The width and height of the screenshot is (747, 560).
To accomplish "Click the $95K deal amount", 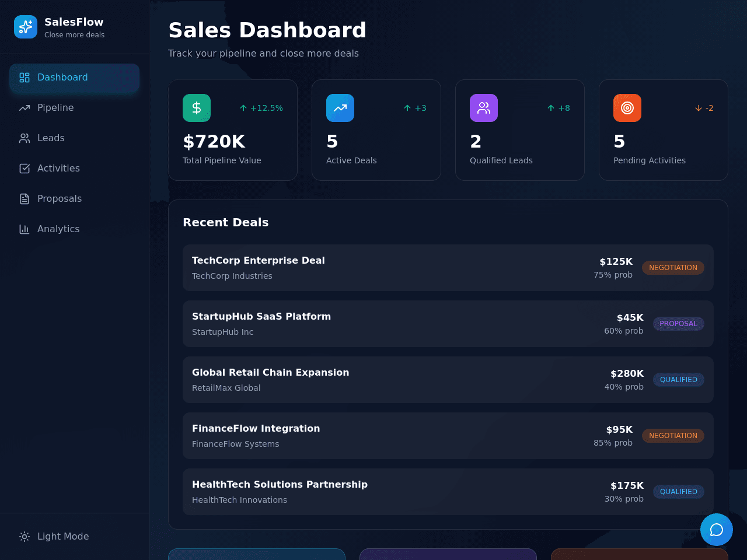I will [x=619, y=430].
